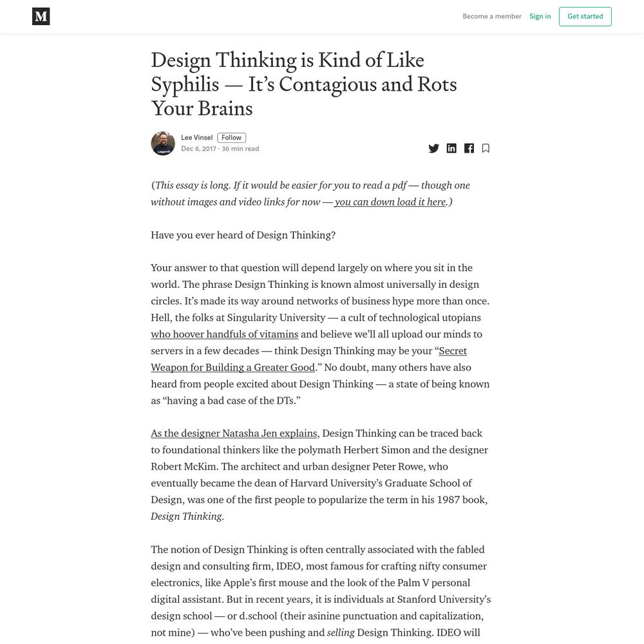This screenshot has width=644, height=644.
Task: Share the article on Facebook
Action: point(469,148)
